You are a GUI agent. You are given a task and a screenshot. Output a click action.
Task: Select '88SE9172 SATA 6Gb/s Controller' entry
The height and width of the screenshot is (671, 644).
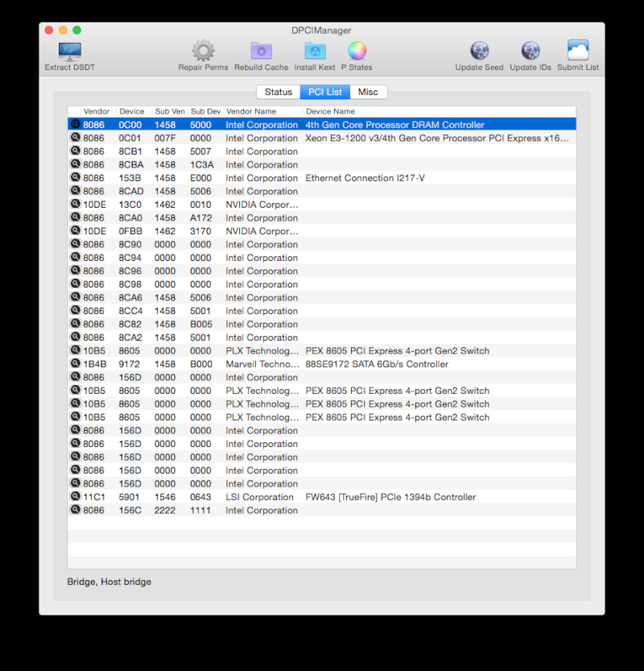tap(377, 364)
